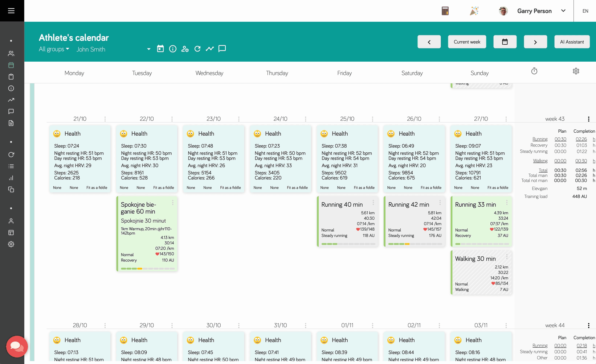
Task: Click the refresh icon in calendar header
Action: click(x=197, y=49)
